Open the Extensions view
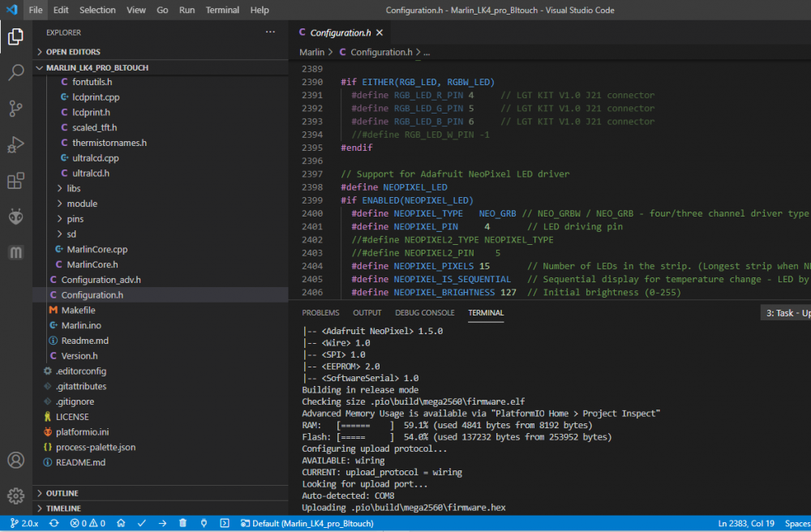The image size is (811, 532). [15, 181]
